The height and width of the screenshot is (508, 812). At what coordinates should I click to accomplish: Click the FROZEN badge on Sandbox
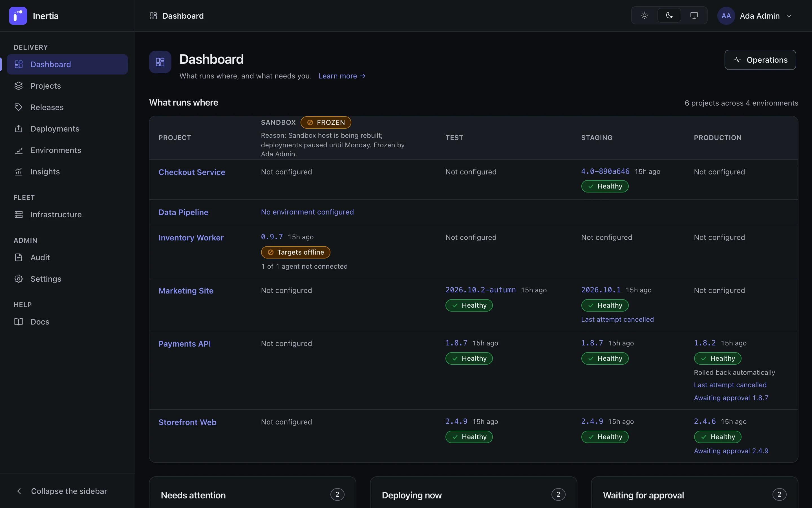(x=326, y=122)
